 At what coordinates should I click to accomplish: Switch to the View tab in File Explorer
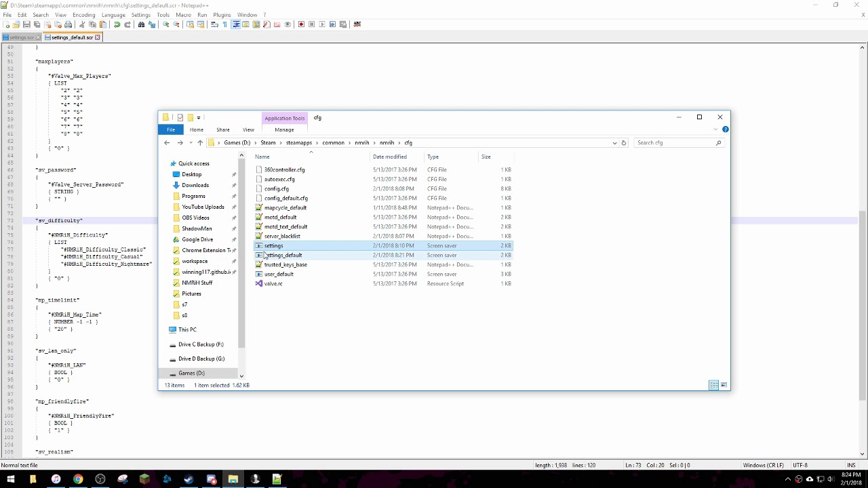pyautogui.click(x=248, y=129)
